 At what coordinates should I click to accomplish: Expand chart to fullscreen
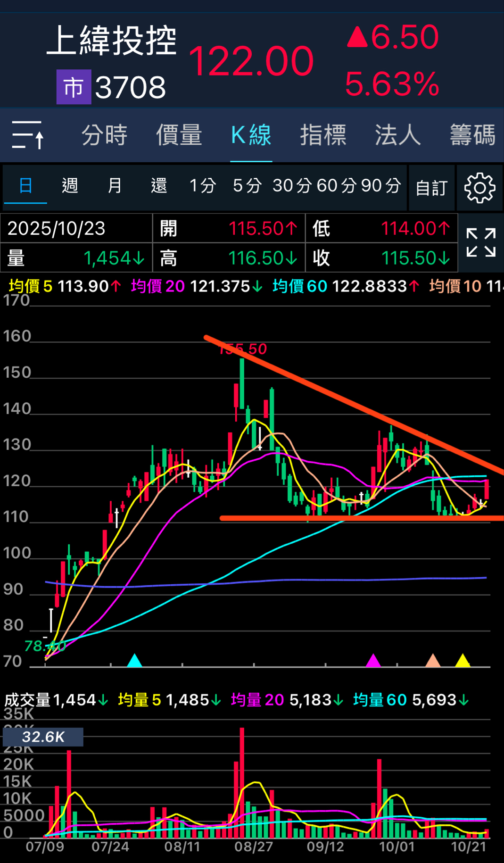coord(481,242)
